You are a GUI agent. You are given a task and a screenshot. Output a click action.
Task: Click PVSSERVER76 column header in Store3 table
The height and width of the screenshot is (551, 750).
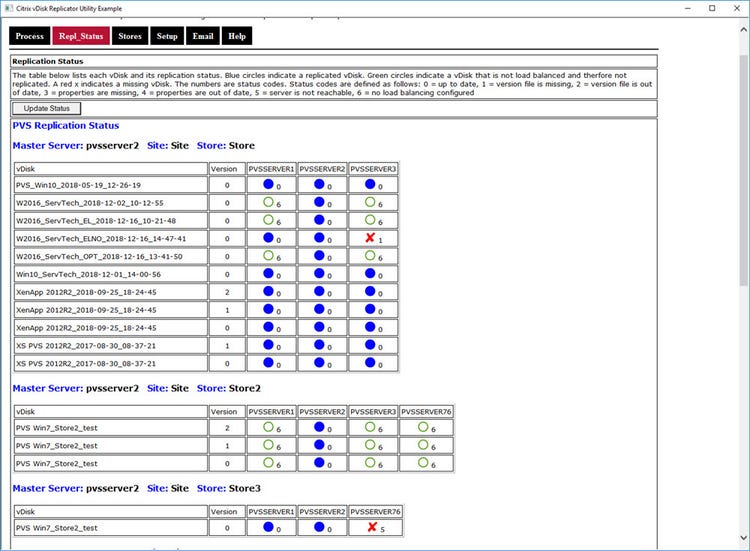pyautogui.click(x=375, y=512)
